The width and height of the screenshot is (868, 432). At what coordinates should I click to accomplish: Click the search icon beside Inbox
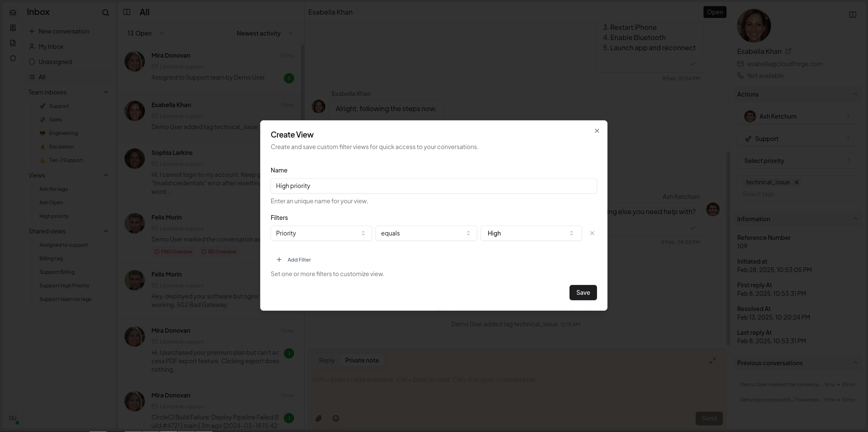click(105, 13)
